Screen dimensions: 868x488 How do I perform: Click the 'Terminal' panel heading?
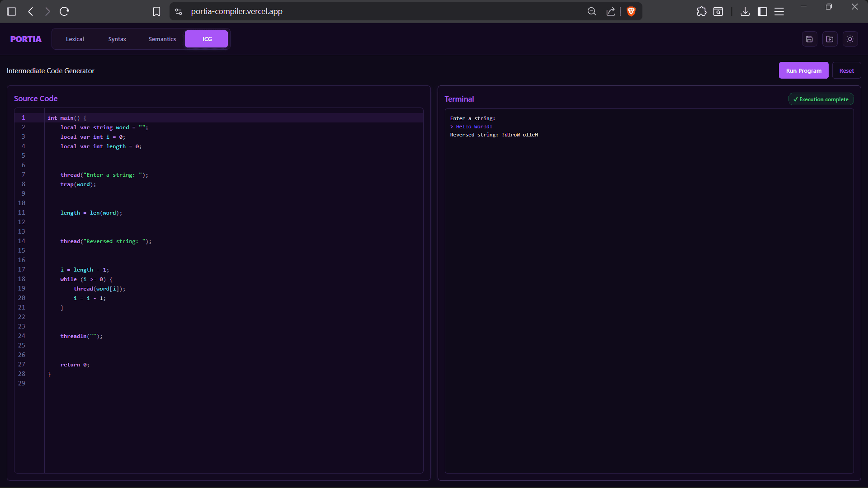click(x=459, y=99)
